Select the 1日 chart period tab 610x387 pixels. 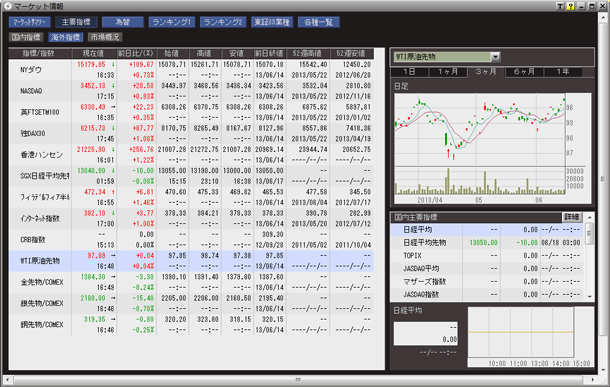point(409,72)
